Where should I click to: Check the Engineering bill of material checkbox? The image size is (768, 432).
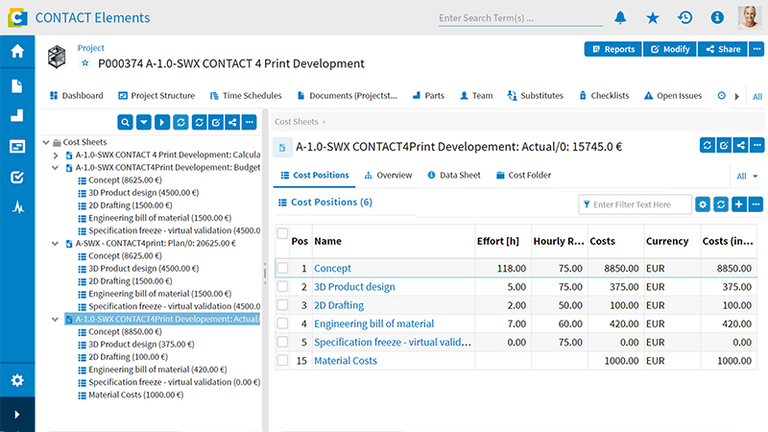click(x=282, y=323)
